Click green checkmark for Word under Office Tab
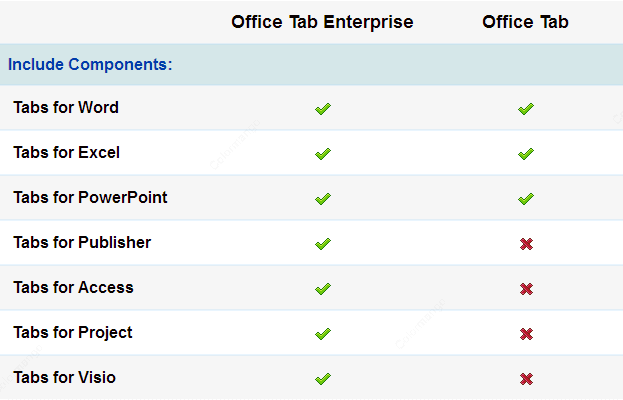The height and width of the screenshot is (400, 623). tap(526, 109)
